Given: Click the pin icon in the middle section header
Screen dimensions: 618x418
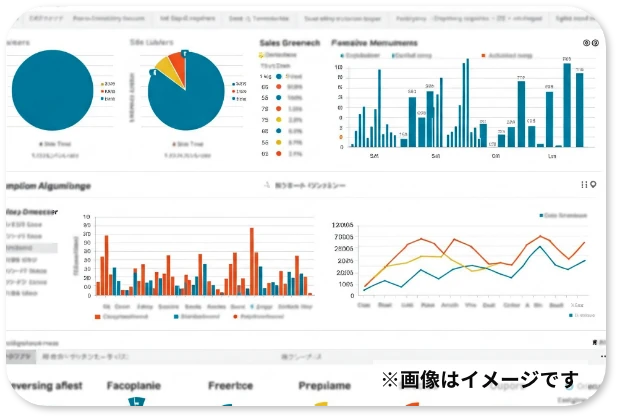Looking at the screenshot, I should 593,185.
